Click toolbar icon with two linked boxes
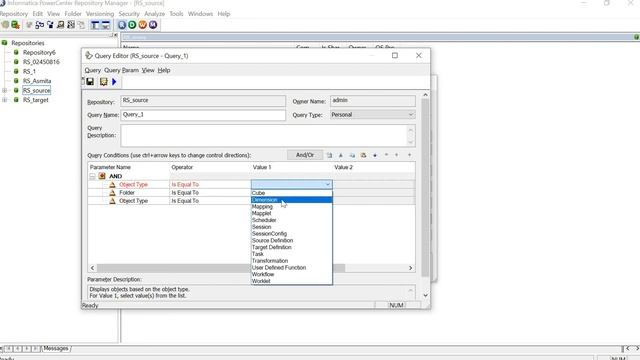The height and width of the screenshot is (360, 640). [40, 25]
